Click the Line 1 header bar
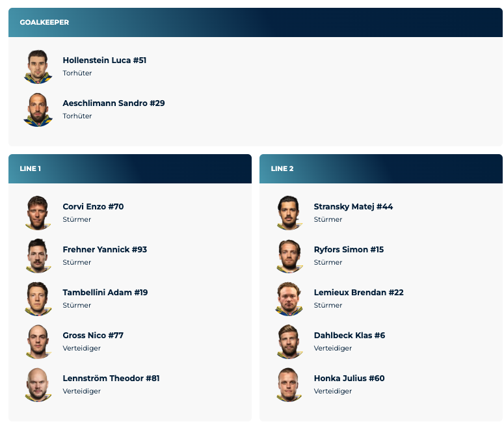 (129, 169)
